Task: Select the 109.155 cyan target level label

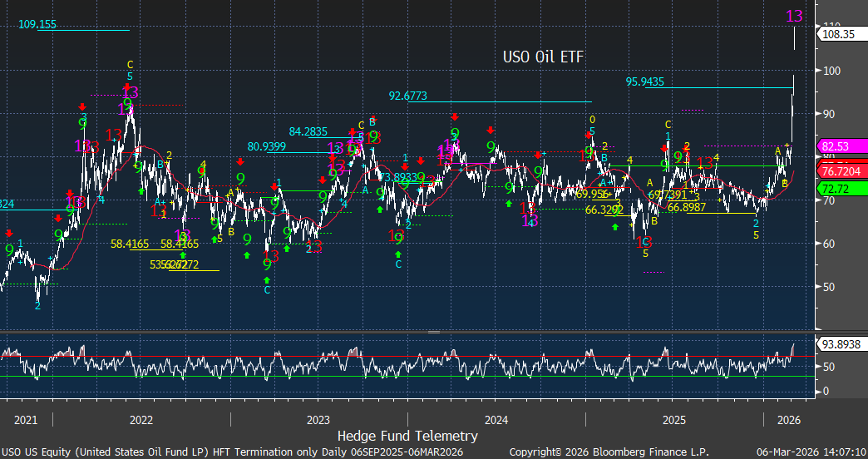Action: pos(37,25)
